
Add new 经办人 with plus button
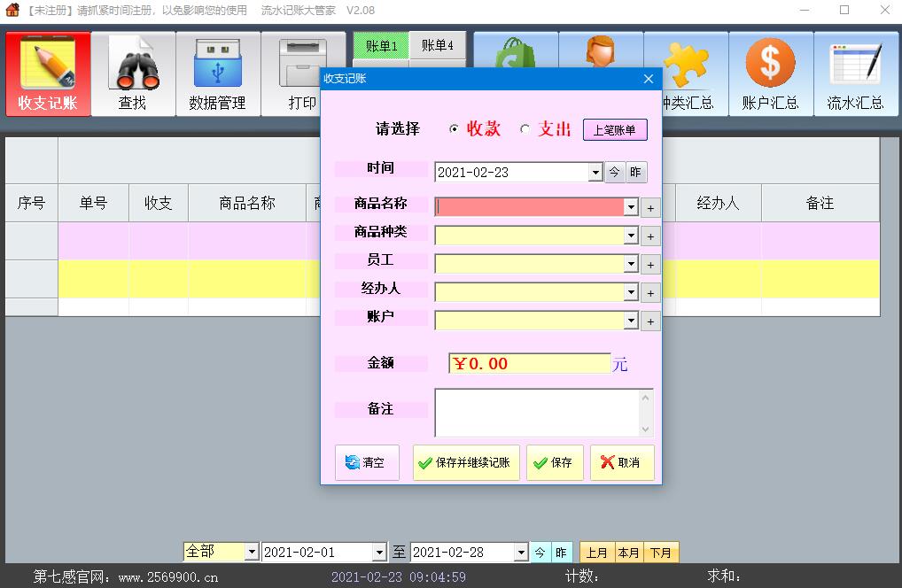coord(650,293)
